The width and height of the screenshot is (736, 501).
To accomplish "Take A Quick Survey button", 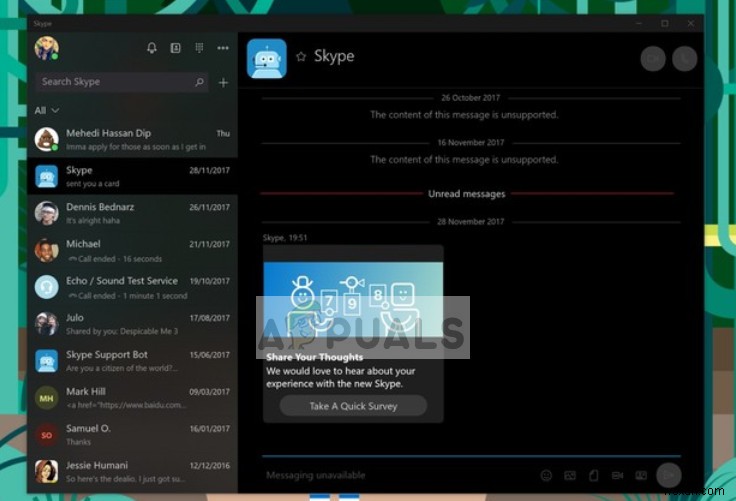I will (353, 406).
